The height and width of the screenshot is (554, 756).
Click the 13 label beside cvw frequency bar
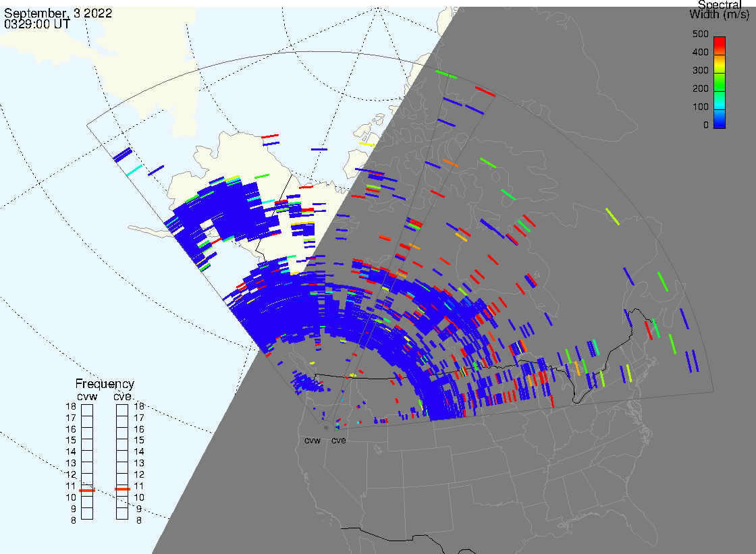71,464
